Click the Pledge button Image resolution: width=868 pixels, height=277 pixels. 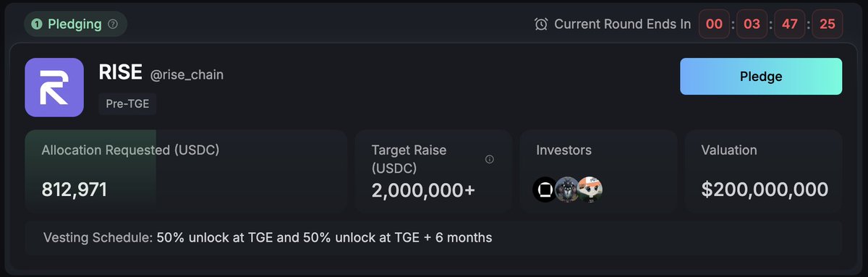761,77
